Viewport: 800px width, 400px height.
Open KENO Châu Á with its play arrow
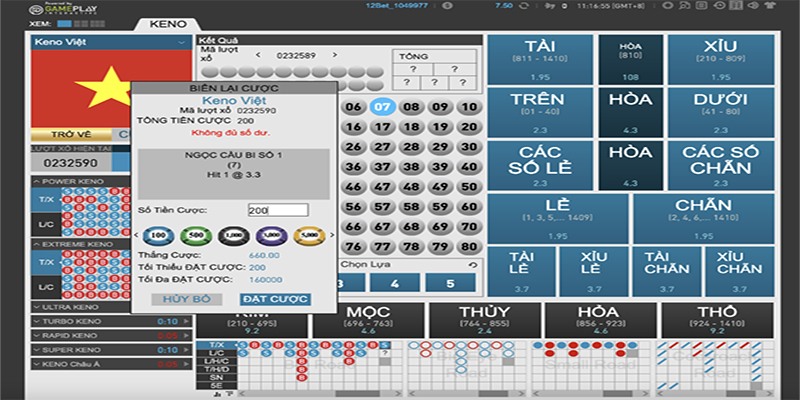click(x=186, y=364)
